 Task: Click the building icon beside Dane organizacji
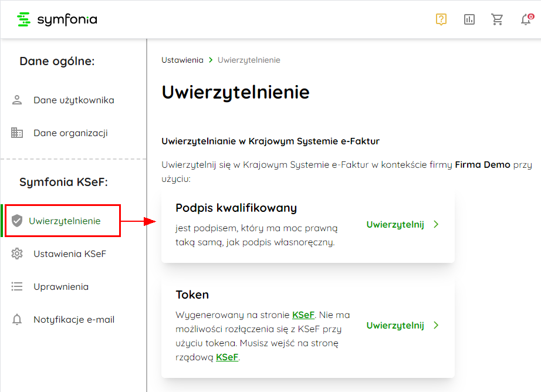[x=17, y=133]
